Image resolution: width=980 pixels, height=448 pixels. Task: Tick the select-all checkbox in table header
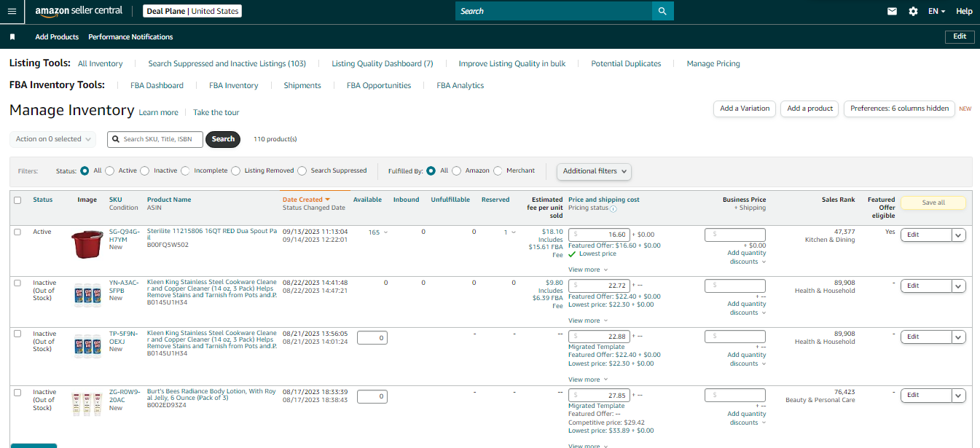pos(17,200)
